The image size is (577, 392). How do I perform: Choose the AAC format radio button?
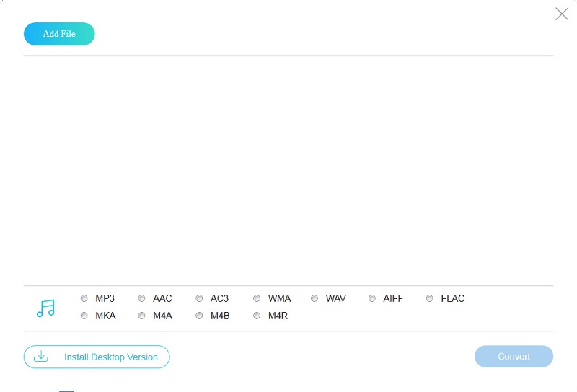coord(142,298)
